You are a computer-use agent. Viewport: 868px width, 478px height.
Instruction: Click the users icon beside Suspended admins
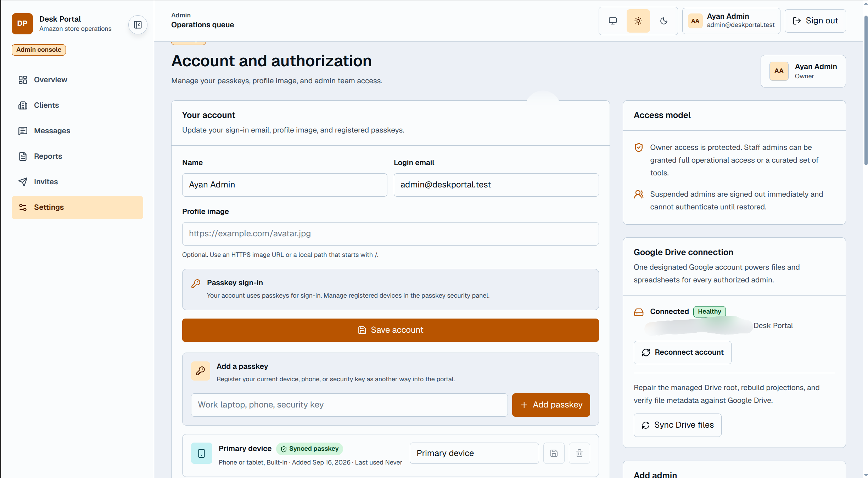pos(638,194)
